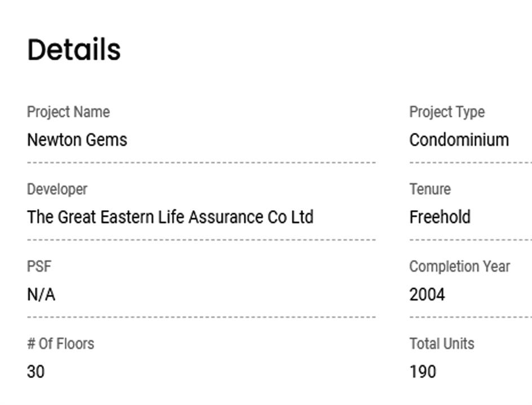This screenshot has width=532, height=405.
Task: Select the Newton Gems project name
Action: (x=77, y=140)
